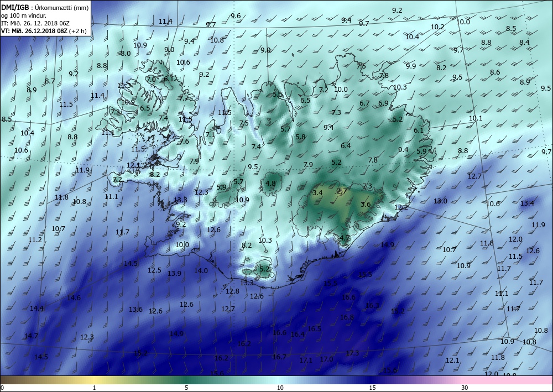Click the map value 11.2
Viewport: 553px width, 392px height.
tap(35, 240)
